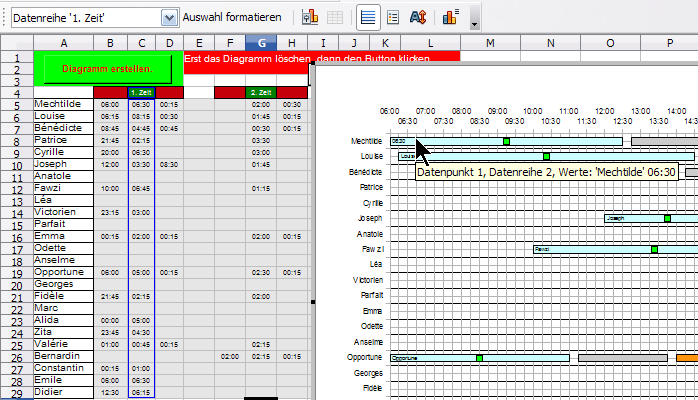Click the red instruction banner cell
Image resolution: width=698 pixels, height=400 pixels.
click(x=321, y=59)
